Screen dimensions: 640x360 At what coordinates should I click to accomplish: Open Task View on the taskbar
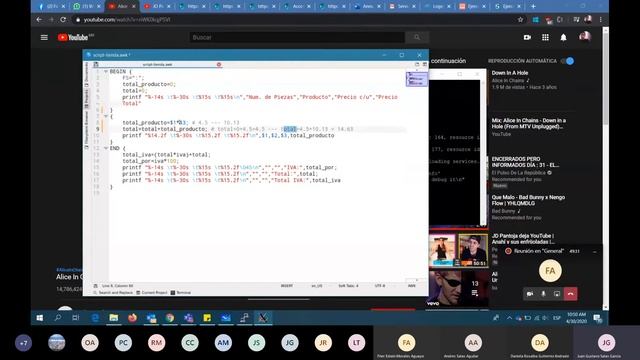pos(76,318)
